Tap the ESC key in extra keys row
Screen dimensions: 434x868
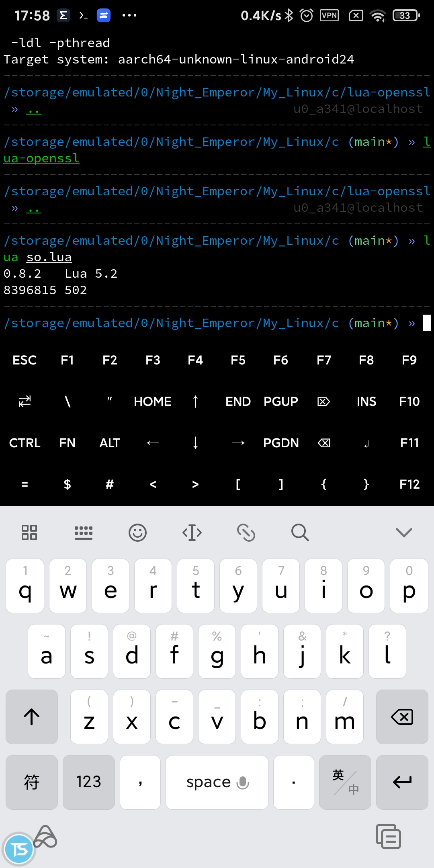tap(25, 360)
